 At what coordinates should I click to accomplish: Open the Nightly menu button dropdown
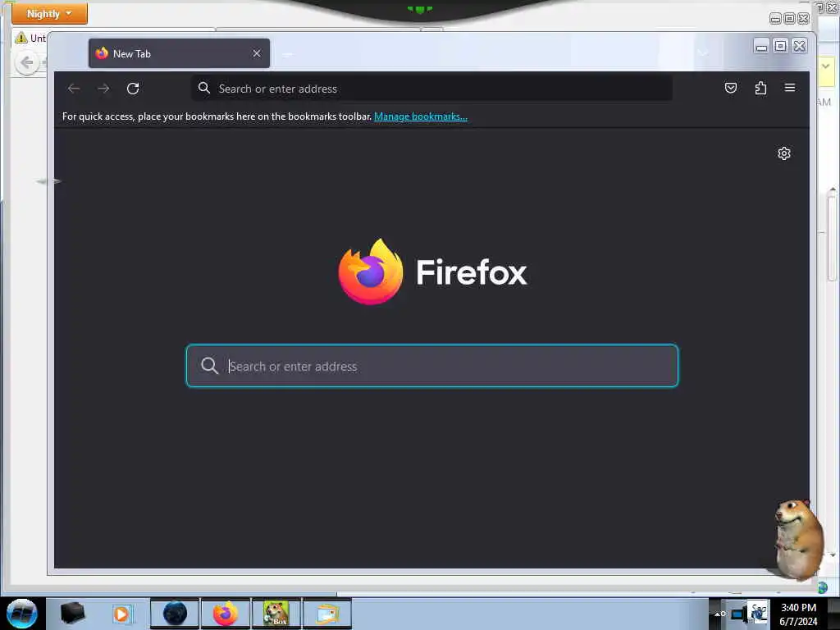point(49,13)
